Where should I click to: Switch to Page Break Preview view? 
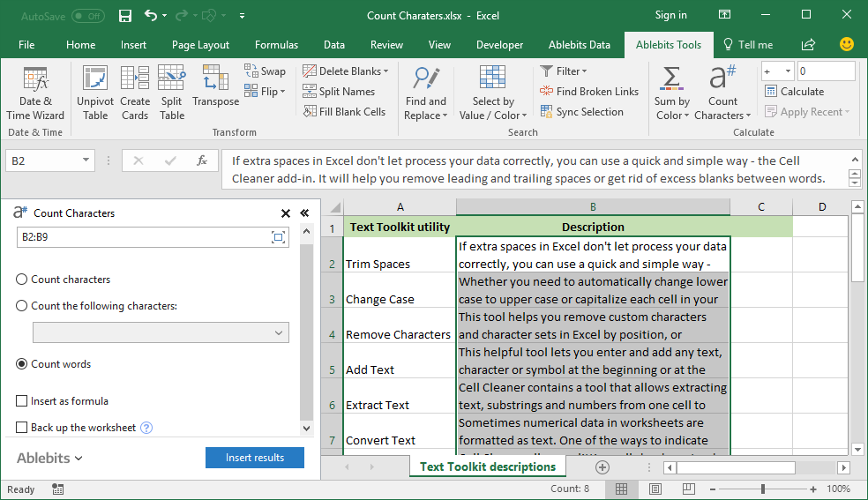pyautogui.click(x=689, y=489)
